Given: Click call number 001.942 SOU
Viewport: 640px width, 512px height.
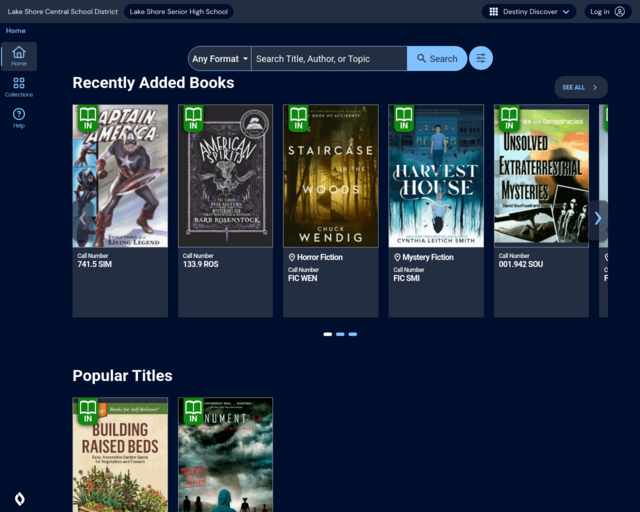Looking at the screenshot, I should (x=521, y=264).
